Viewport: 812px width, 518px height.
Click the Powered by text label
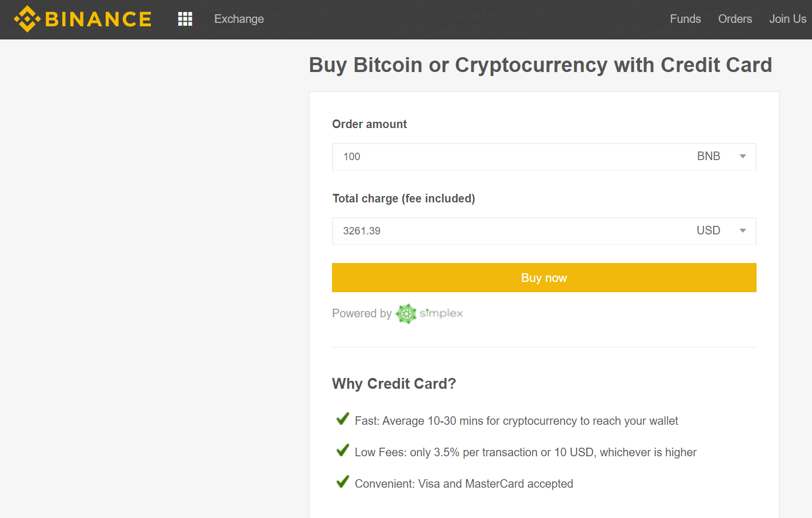pos(362,313)
